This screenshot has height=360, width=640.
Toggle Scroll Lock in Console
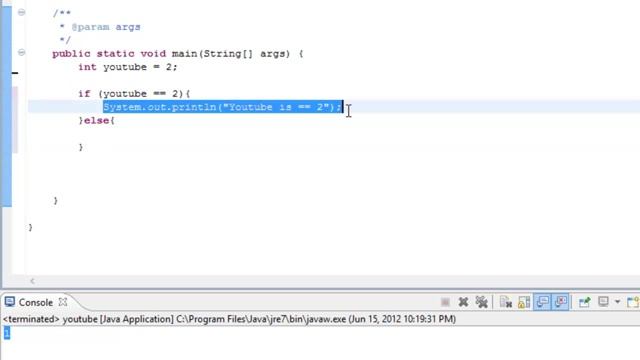pyautogui.click(x=524, y=302)
